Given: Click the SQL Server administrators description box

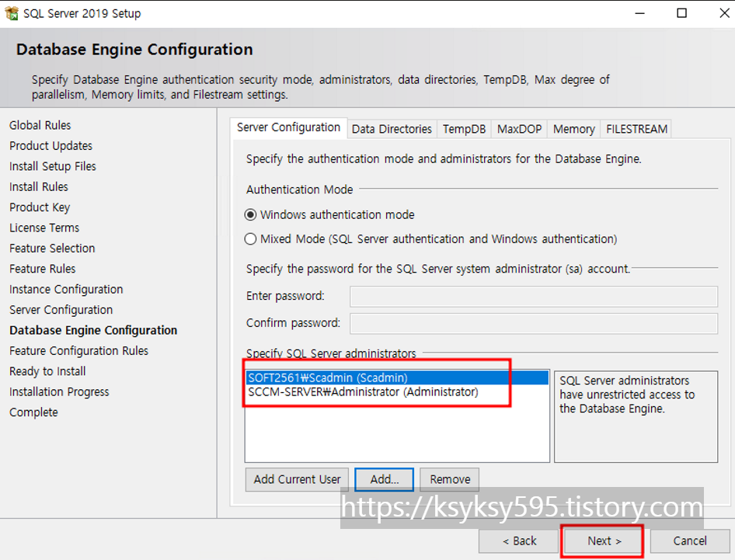Looking at the screenshot, I should 636,416.
